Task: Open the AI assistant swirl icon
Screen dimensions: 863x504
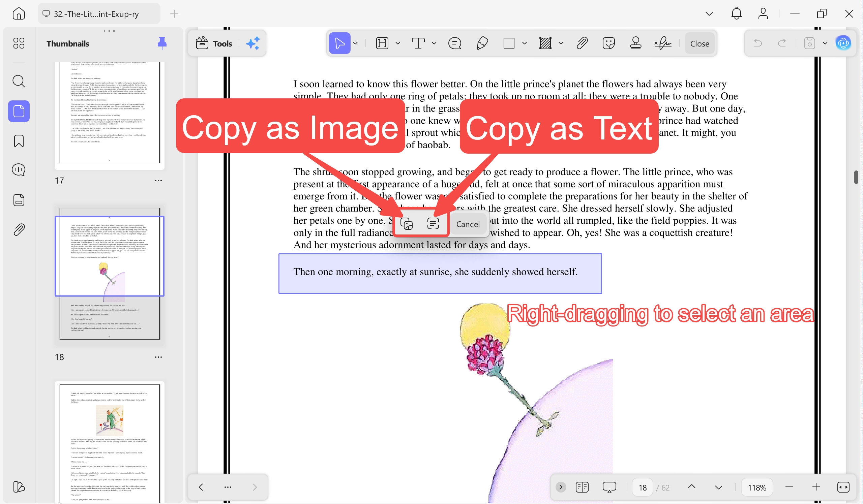Action: coord(843,43)
